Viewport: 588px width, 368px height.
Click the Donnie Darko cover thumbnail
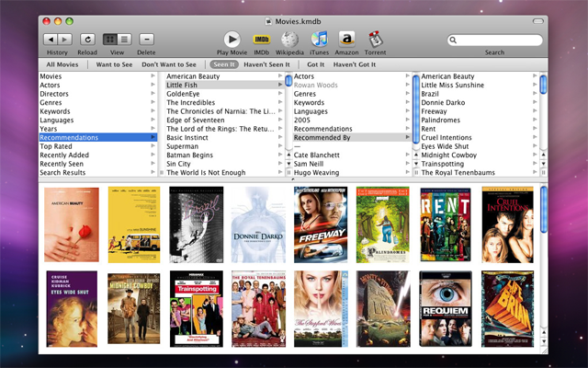(260, 224)
